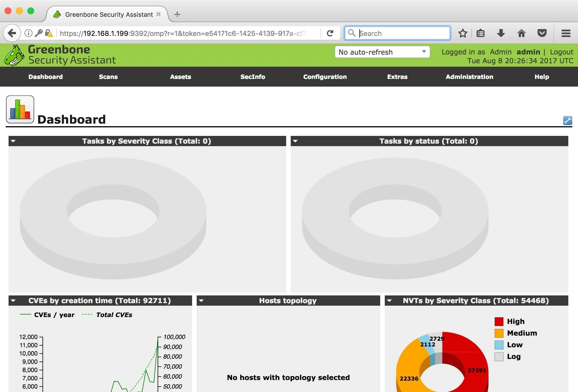Click the Low severity blue legend swatch

[x=499, y=345]
